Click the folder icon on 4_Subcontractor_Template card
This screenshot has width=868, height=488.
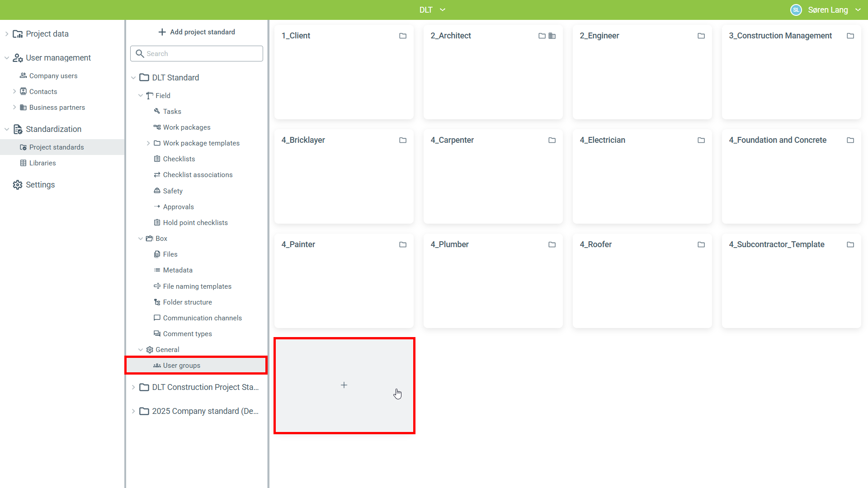(850, 244)
